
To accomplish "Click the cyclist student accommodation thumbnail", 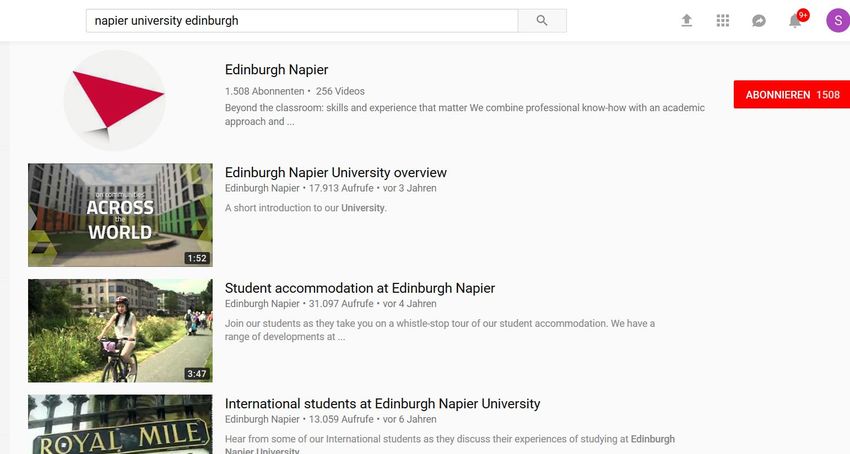I will tap(120, 331).
